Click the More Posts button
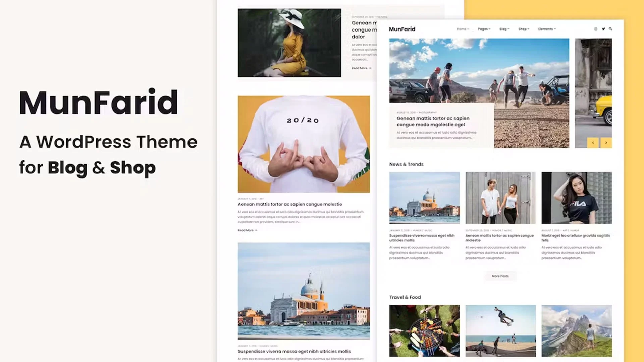This screenshot has width=644, height=362. [500, 276]
